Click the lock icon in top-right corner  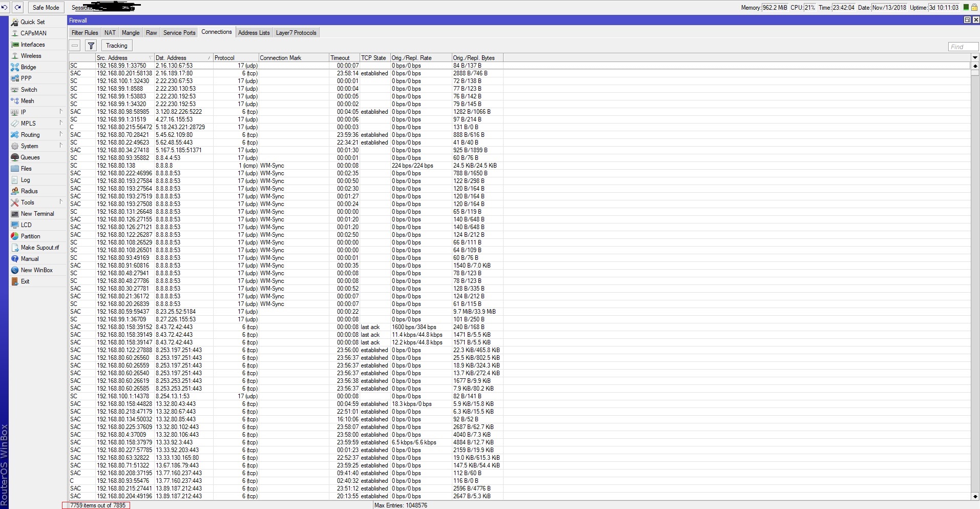coord(974,7)
